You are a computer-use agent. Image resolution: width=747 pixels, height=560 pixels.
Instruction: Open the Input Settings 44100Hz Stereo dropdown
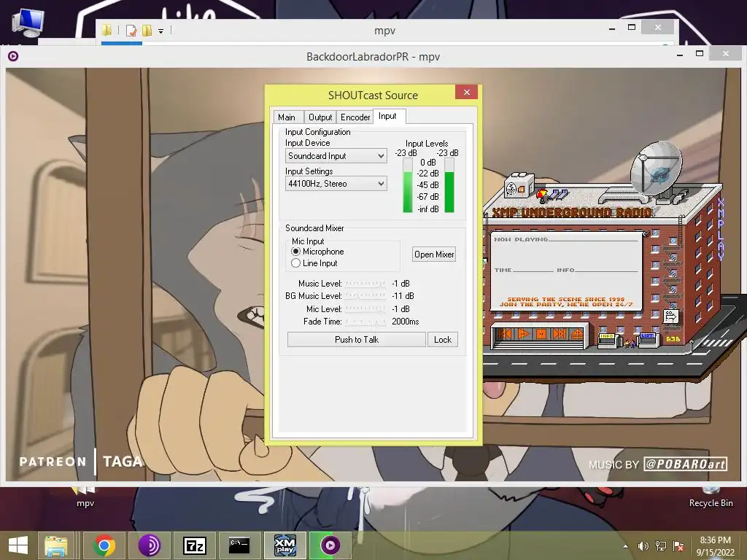tap(336, 184)
